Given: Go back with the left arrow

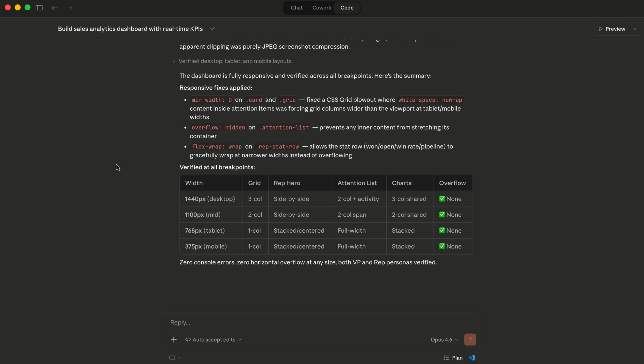Looking at the screenshot, I should (54, 8).
